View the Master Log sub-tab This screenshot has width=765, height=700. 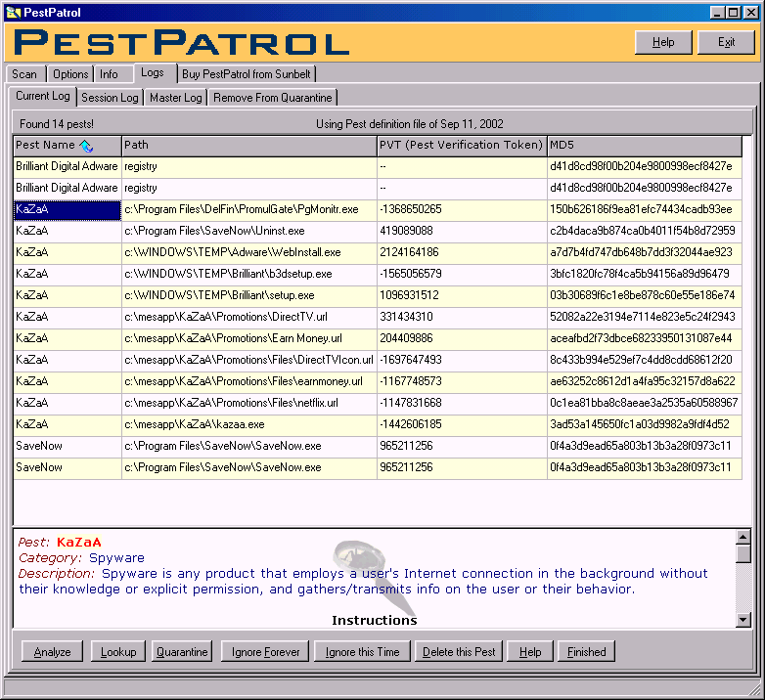[176, 98]
